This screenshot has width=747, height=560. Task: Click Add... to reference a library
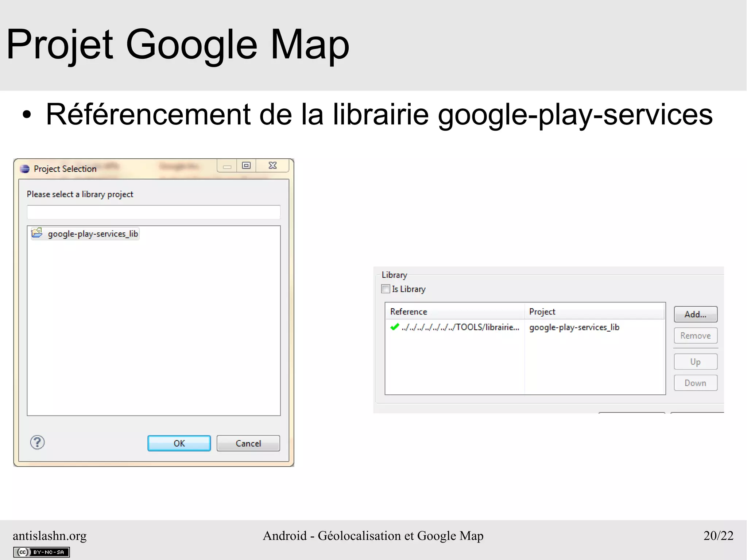click(696, 314)
